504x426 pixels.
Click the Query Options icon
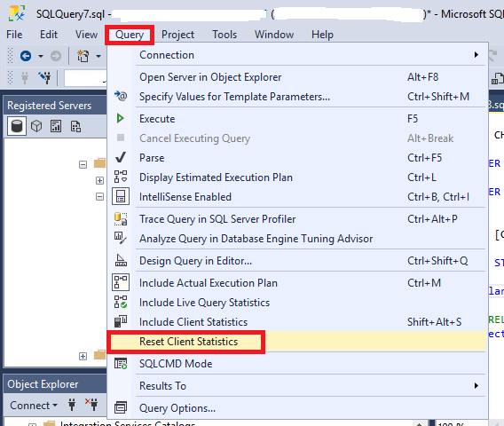(x=121, y=407)
